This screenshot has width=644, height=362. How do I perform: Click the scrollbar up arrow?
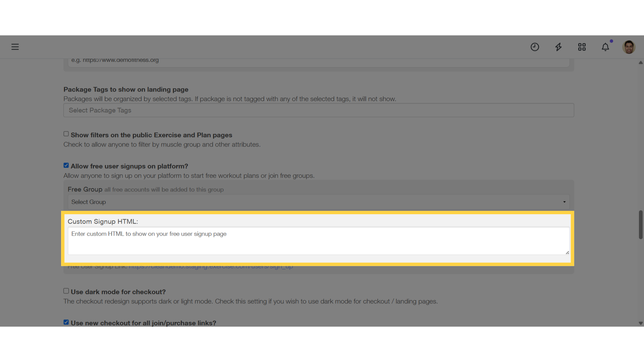(x=641, y=63)
